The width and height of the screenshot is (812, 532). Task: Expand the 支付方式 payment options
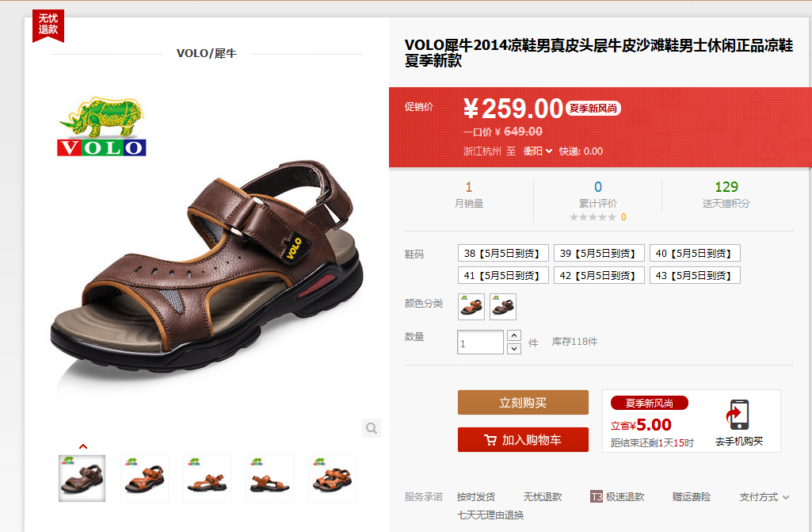[764, 497]
